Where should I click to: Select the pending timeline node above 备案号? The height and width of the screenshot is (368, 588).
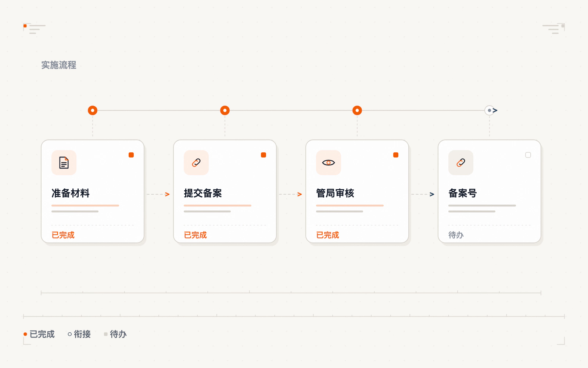pos(490,110)
